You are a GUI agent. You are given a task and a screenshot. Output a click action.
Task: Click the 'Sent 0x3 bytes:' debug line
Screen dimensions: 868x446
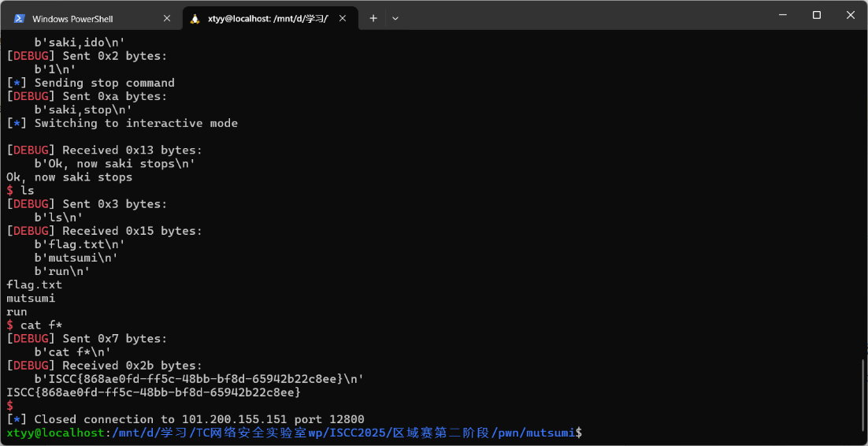point(87,204)
